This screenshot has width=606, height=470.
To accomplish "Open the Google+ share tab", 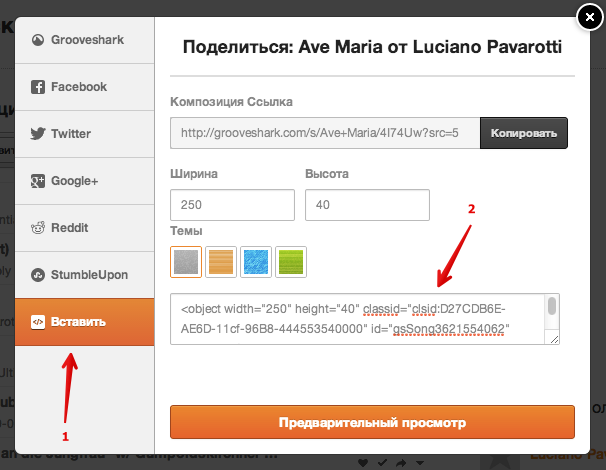I will click(85, 181).
